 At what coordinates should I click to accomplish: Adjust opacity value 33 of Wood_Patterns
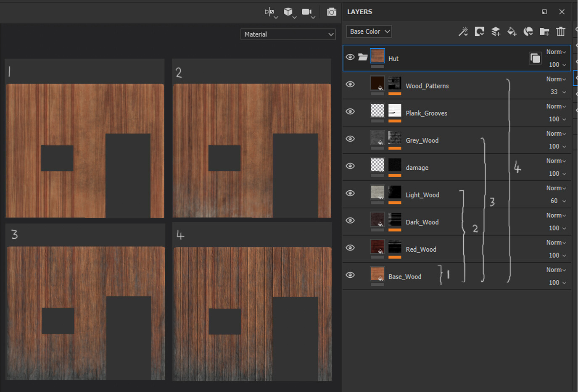tap(554, 92)
